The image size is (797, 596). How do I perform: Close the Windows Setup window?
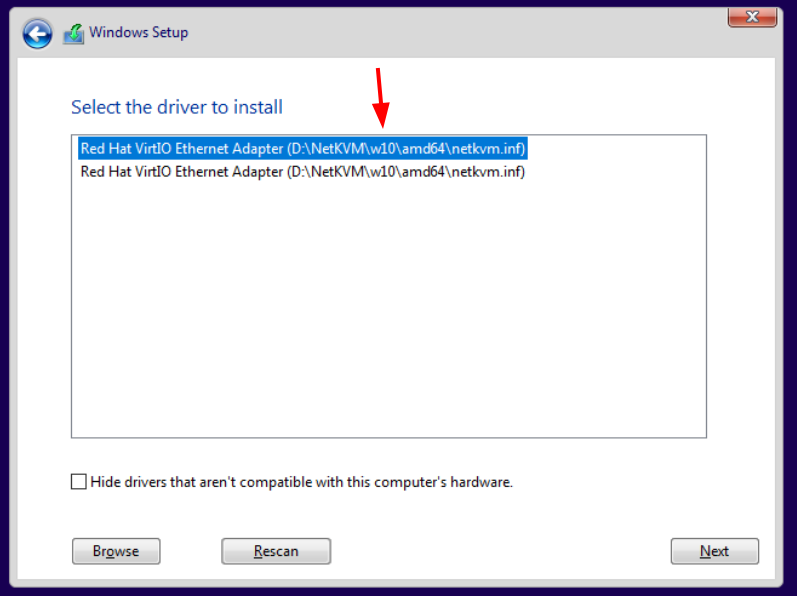pyautogui.click(x=755, y=16)
